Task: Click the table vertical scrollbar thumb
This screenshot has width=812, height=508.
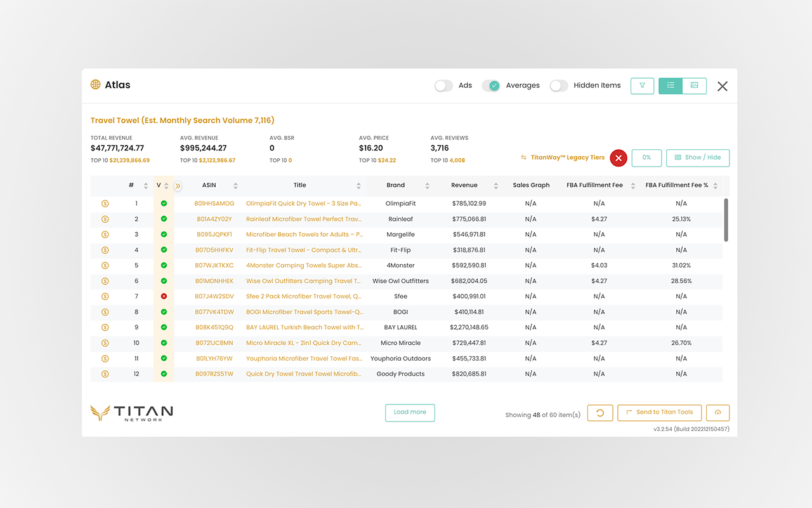Action: (x=726, y=220)
